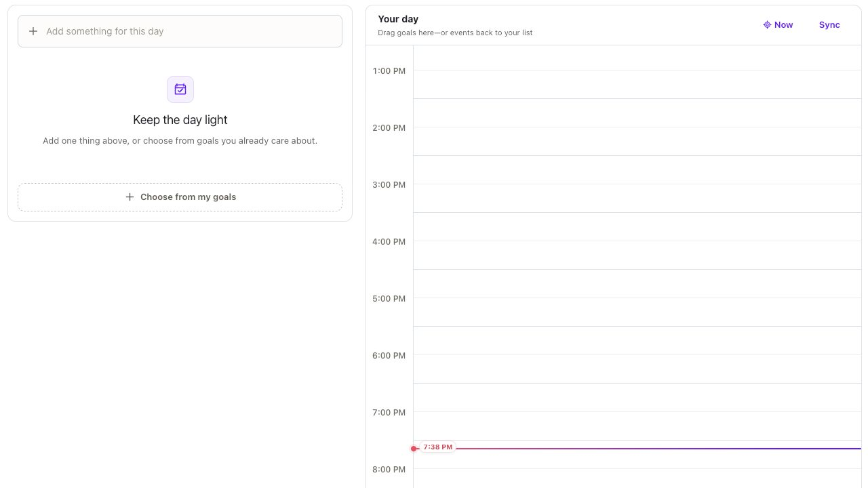Click the 7:00 PM time label
This screenshot has width=868, height=488.
389,413
